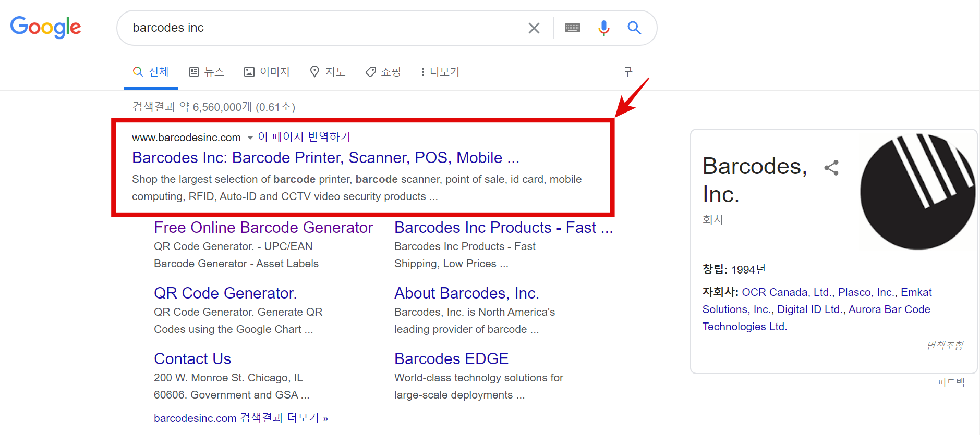Start voice search with the microphone icon
Image resolution: width=980 pixels, height=435 pixels.
pyautogui.click(x=603, y=28)
